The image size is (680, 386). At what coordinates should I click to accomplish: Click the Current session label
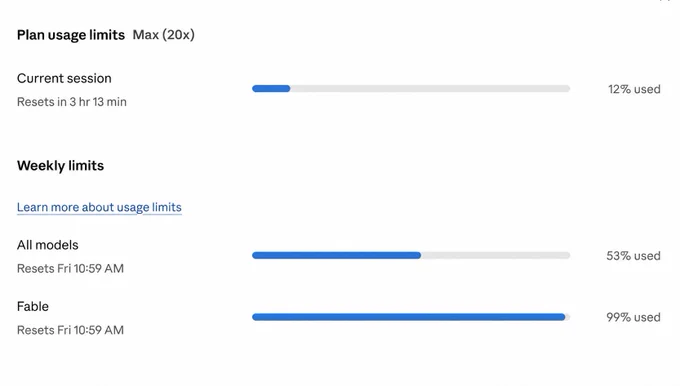[64, 79]
